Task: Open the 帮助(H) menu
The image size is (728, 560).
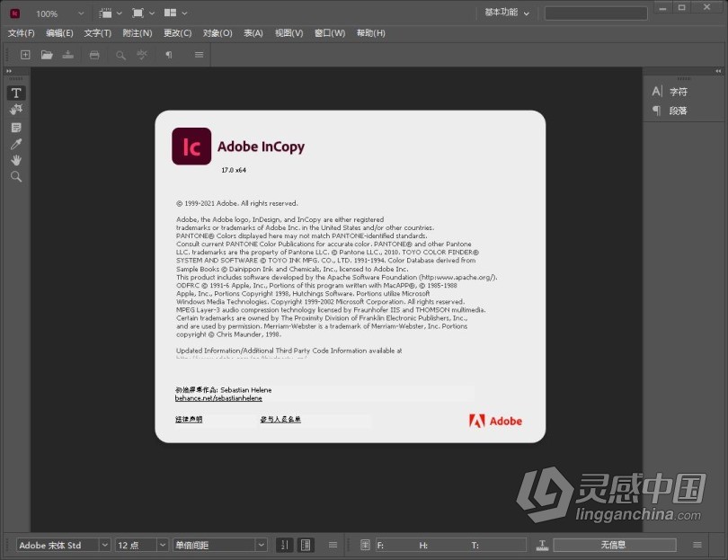Action: [x=370, y=33]
